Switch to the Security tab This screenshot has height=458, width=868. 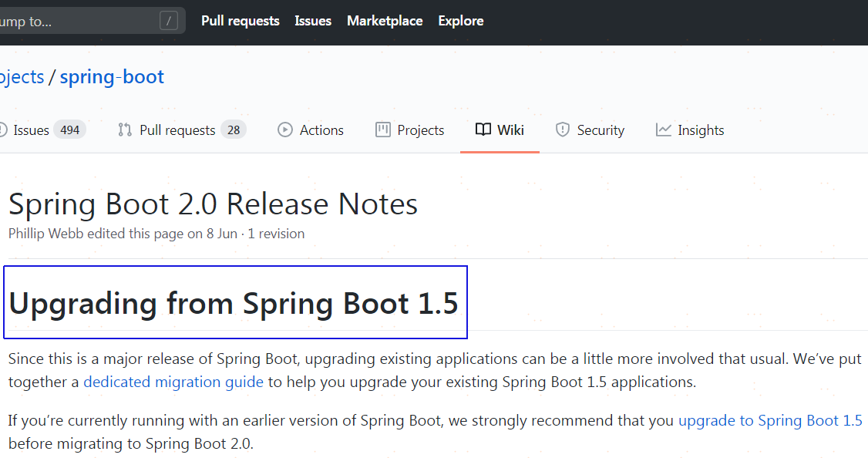pyautogui.click(x=590, y=130)
